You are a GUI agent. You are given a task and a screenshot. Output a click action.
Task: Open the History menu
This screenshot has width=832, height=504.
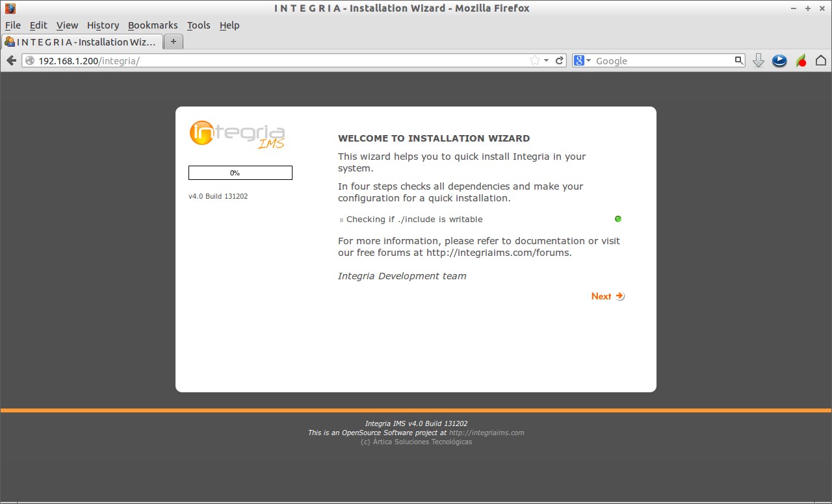click(x=103, y=25)
